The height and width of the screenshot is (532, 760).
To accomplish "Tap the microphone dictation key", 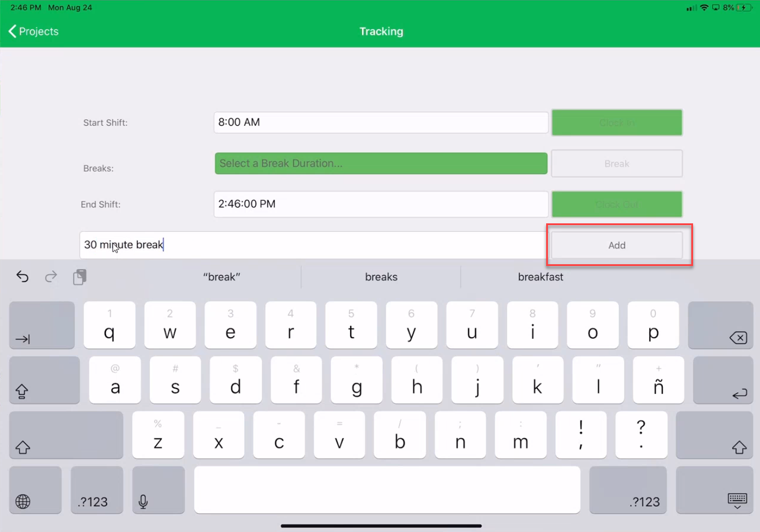I will point(158,490).
